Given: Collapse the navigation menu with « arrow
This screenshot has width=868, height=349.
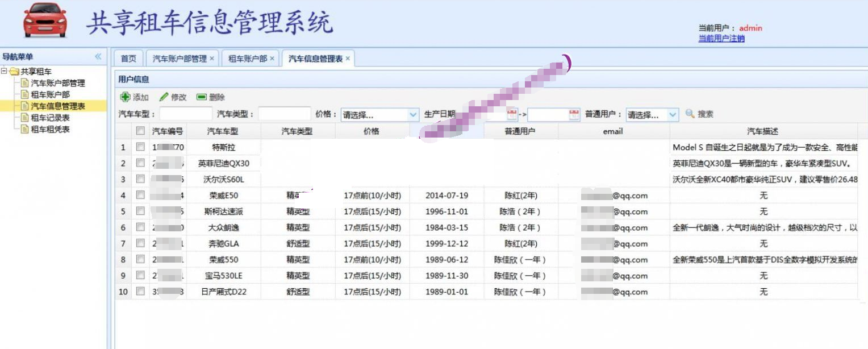Looking at the screenshot, I should tap(98, 56).
